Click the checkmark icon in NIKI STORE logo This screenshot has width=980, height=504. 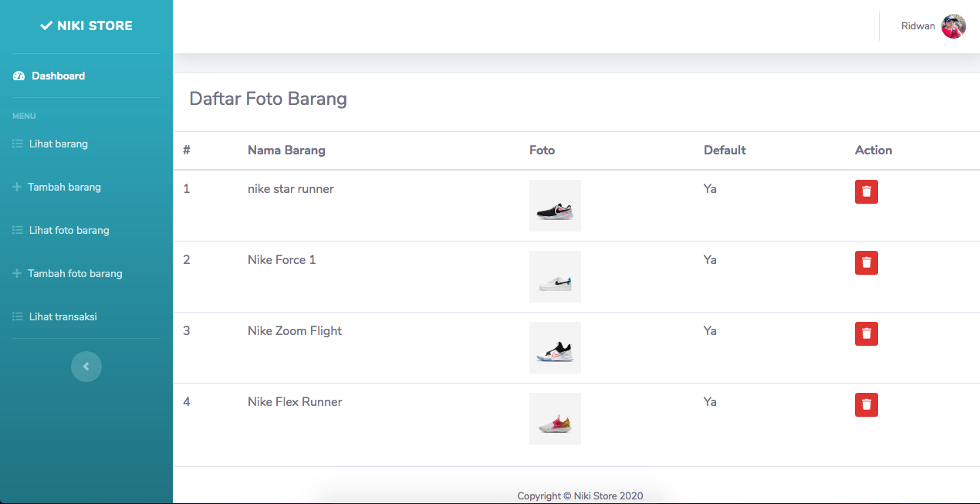pos(46,25)
